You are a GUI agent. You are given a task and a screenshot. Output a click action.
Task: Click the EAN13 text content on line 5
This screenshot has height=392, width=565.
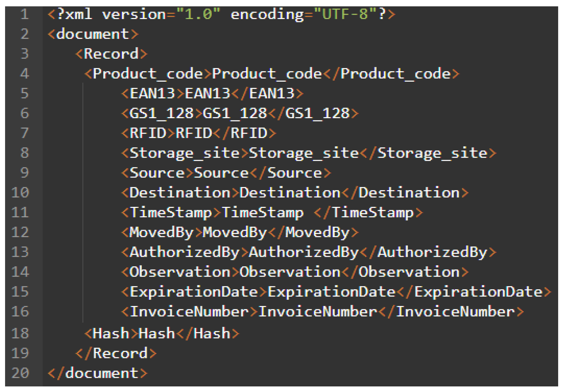[207, 93]
